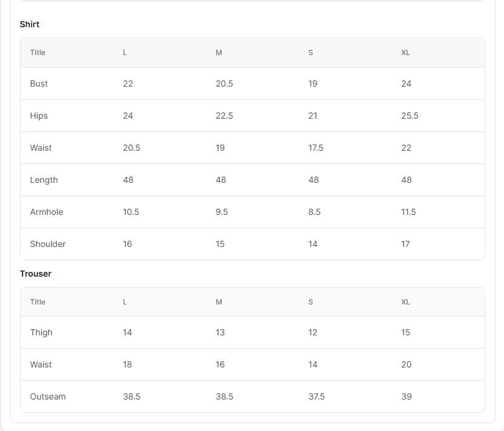Viewport: 504px width, 431px height.
Task: Click the Title header in Trouser table
Action: [x=38, y=302]
